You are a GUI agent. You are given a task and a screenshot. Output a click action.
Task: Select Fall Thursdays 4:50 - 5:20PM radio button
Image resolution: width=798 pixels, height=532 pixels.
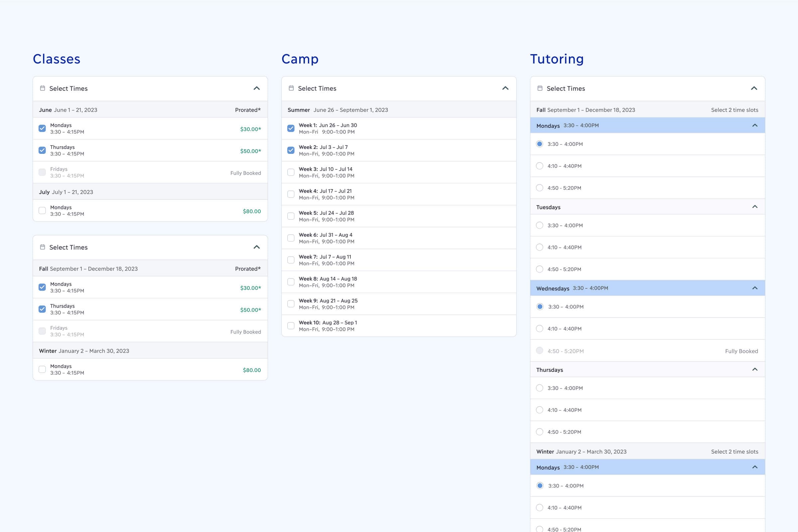pos(539,432)
